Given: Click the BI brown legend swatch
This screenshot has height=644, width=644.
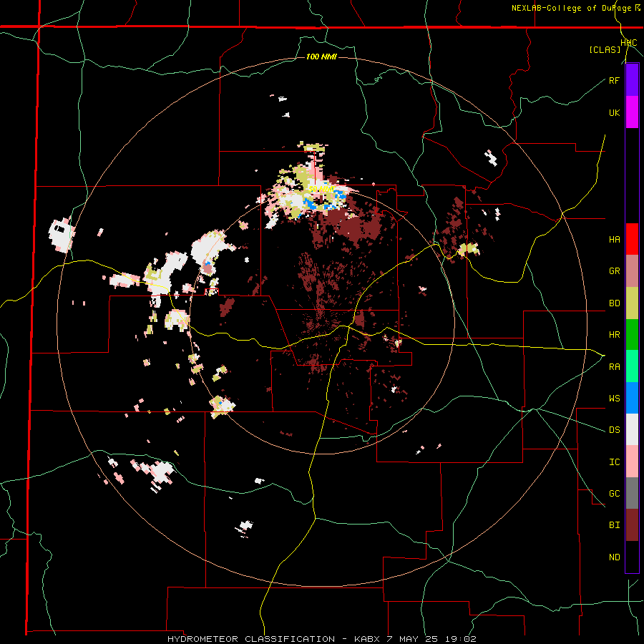Looking at the screenshot, I should (x=632, y=525).
